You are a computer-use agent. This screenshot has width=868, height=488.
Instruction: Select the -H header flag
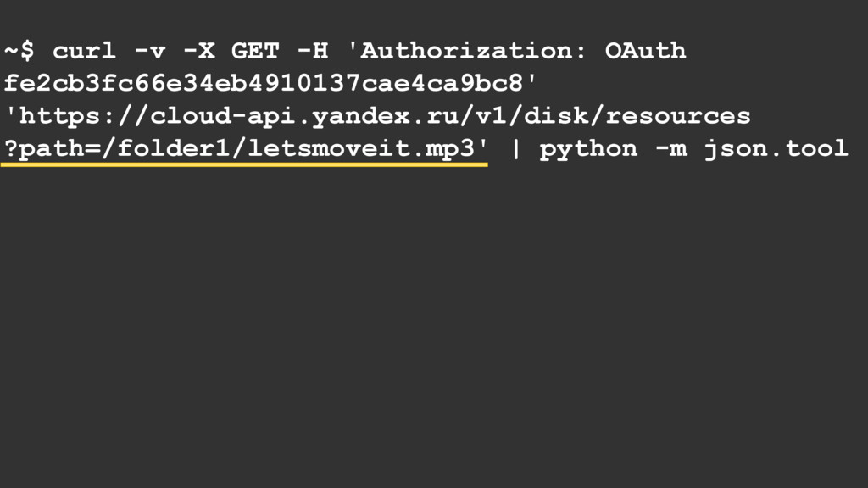[313, 51]
